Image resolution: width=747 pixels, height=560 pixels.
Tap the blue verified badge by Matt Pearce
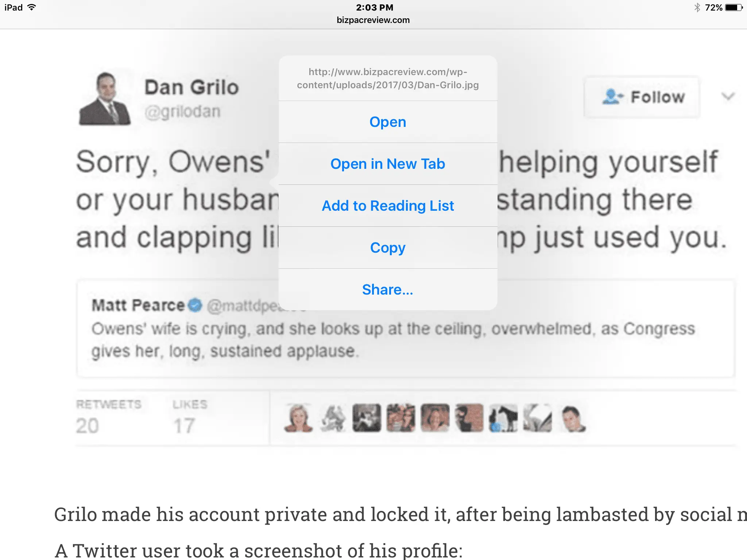[195, 305]
